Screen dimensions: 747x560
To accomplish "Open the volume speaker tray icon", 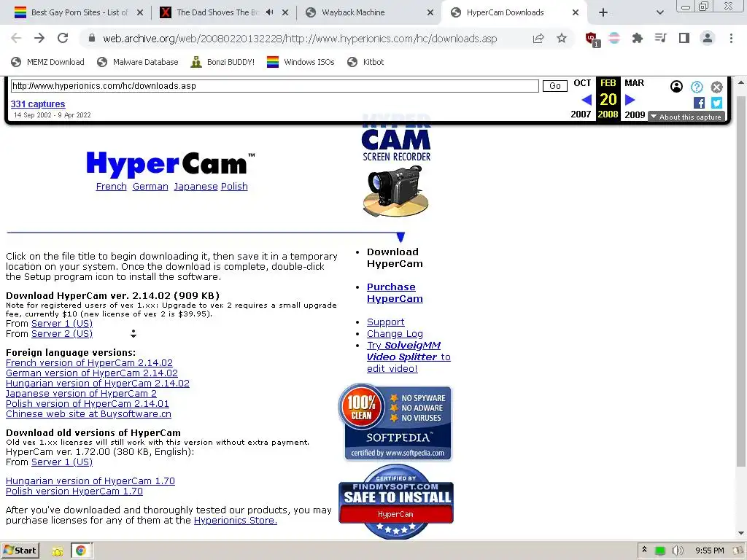I will 677,551.
